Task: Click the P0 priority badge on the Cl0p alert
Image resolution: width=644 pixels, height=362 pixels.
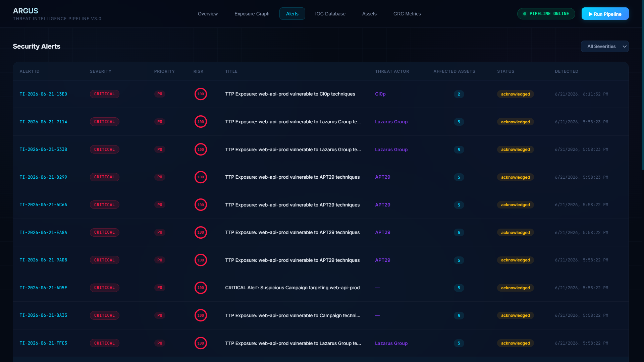Action: tap(160, 94)
